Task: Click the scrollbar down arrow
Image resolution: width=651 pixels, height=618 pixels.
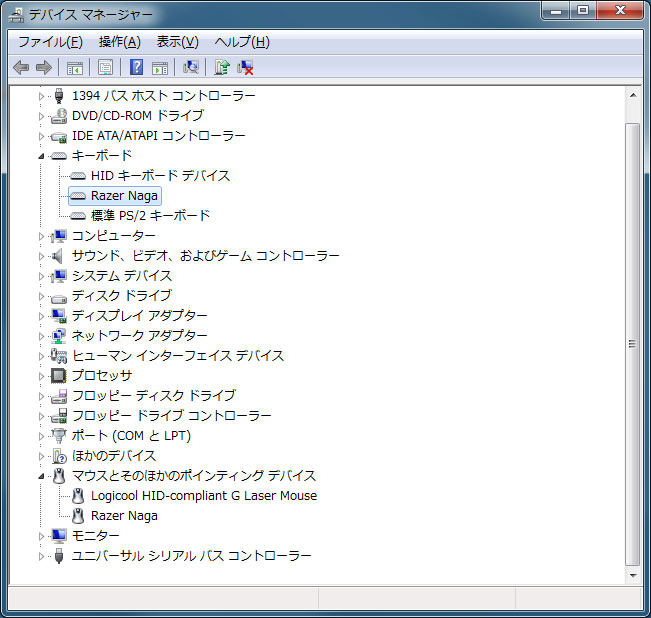Action: (633, 576)
